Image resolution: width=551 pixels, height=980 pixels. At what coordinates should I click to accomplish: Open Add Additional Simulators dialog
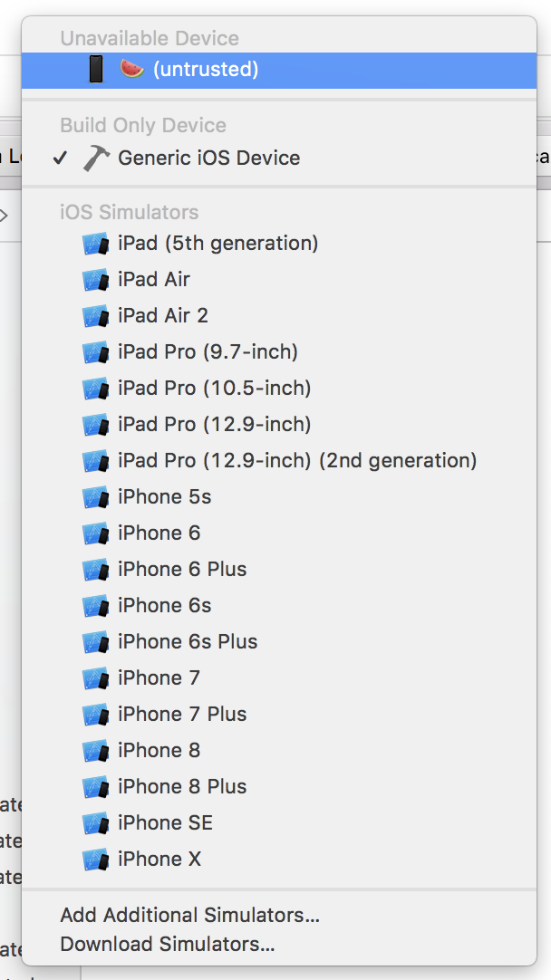189,916
